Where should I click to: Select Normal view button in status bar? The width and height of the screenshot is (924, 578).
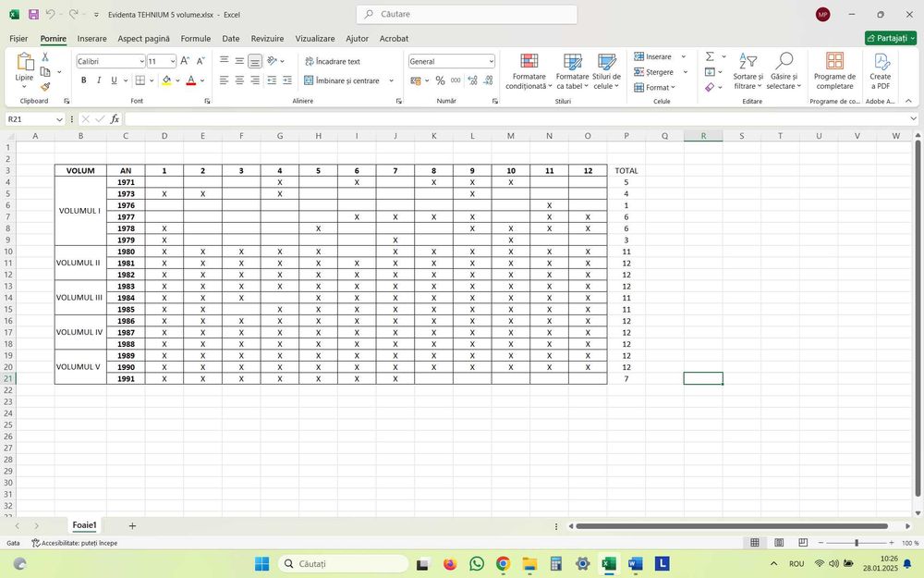click(x=754, y=543)
